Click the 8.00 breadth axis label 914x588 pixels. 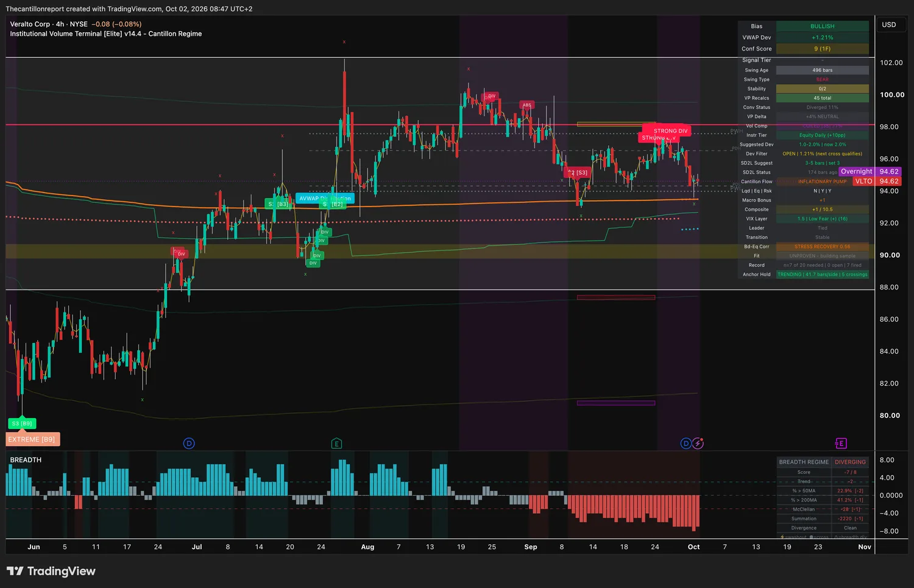pyautogui.click(x=887, y=460)
